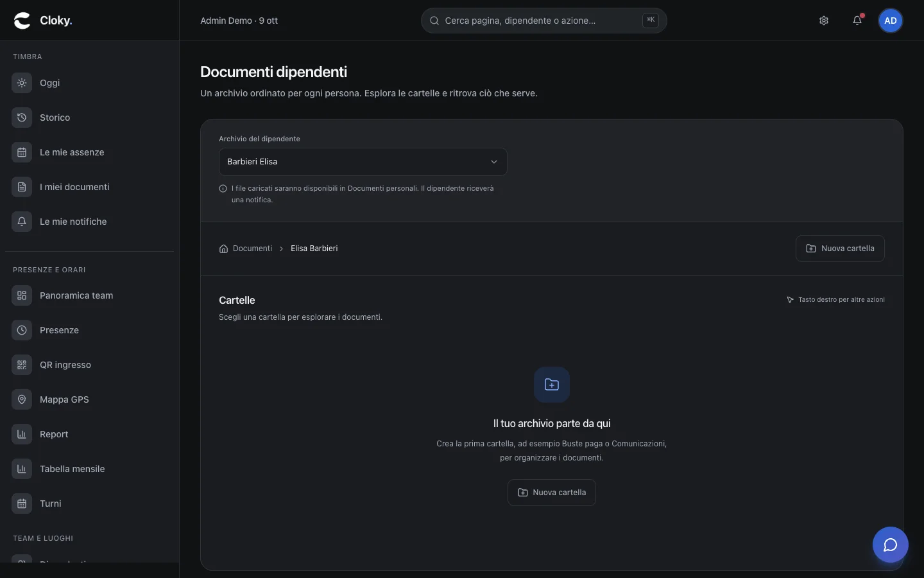924x578 pixels.
Task: Go to Presenze
Action: 89,330
